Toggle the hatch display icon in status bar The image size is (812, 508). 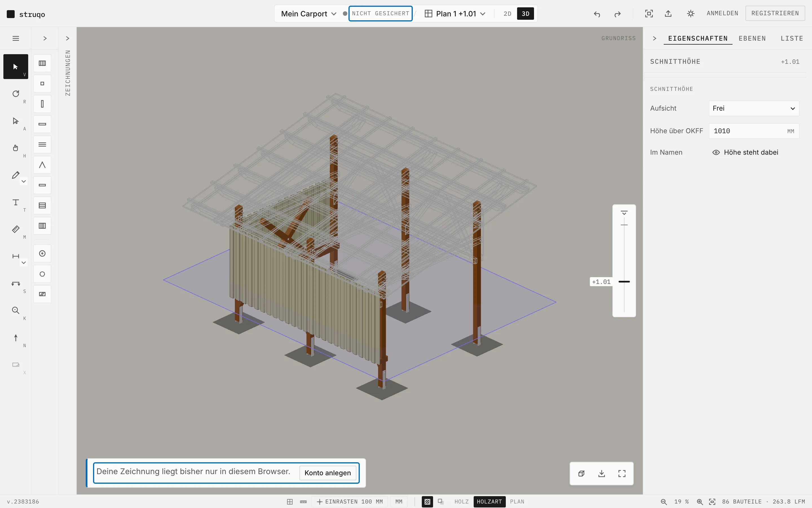click(x=427, y=502)
